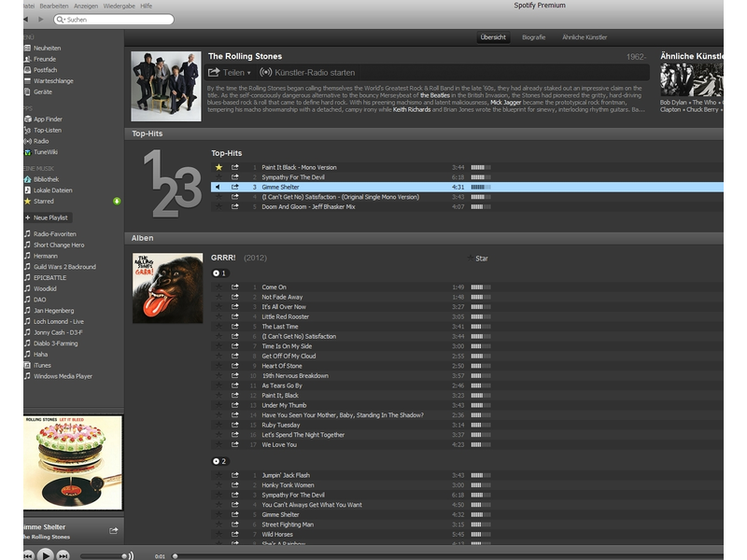The height and width of the screenshot is (560, 747).
Task: Adjust the volume slider
Action: click(x=104, y=555)
